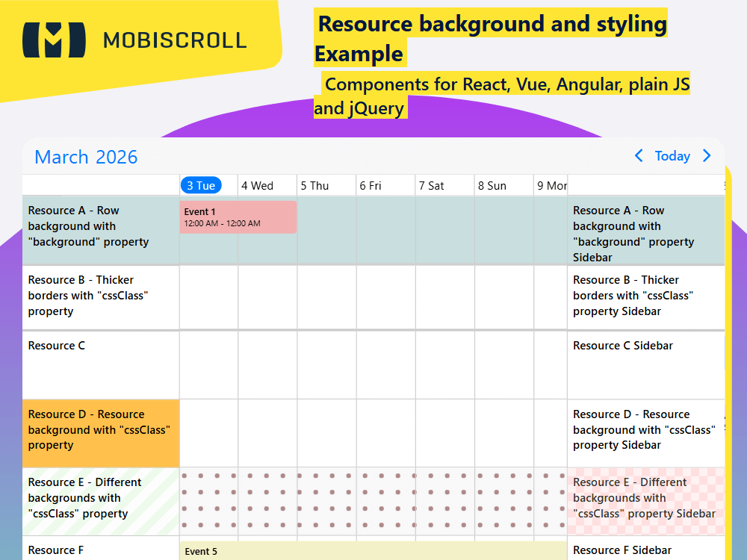Click the "Resource E Sidebar" checkered label
The height and width of the screenshot is (560, 747).
point(642,498)
